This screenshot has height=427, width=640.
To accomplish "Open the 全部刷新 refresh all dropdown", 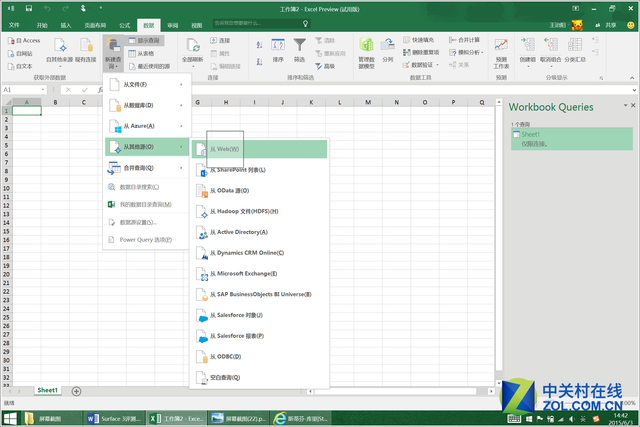I will (x=193, y=53).
